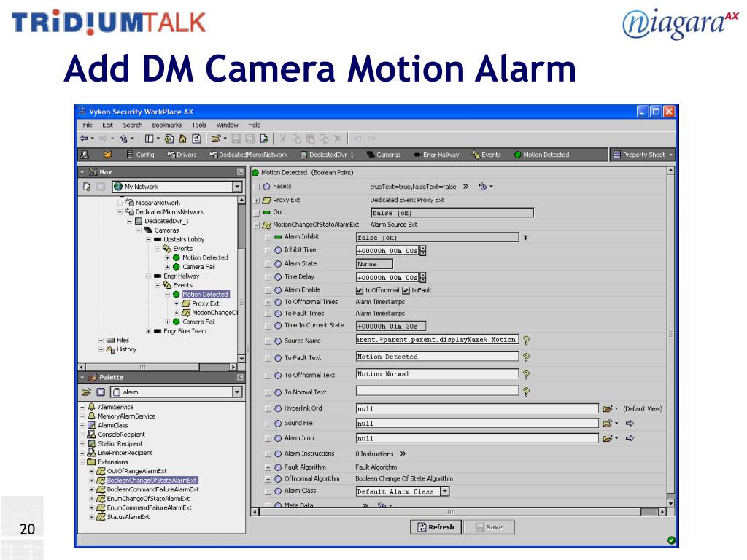The width and height of the screenshot is (747, 560).
Task: Expand the Proxy Ext property
Action: click(256, 201)
